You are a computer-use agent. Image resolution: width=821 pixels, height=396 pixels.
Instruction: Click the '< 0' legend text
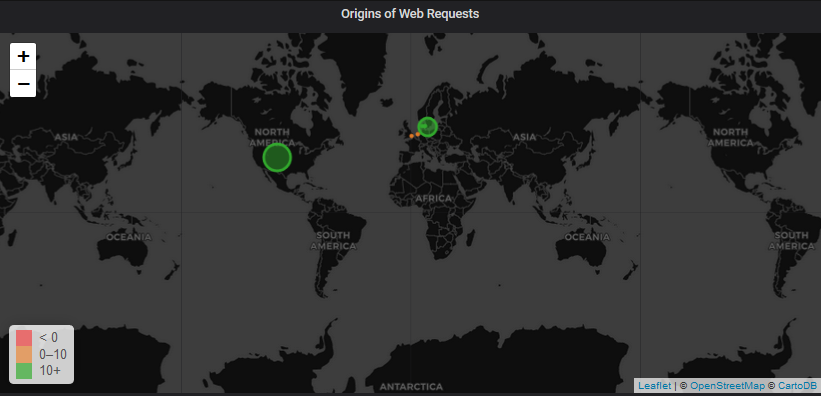pos(49,338)
